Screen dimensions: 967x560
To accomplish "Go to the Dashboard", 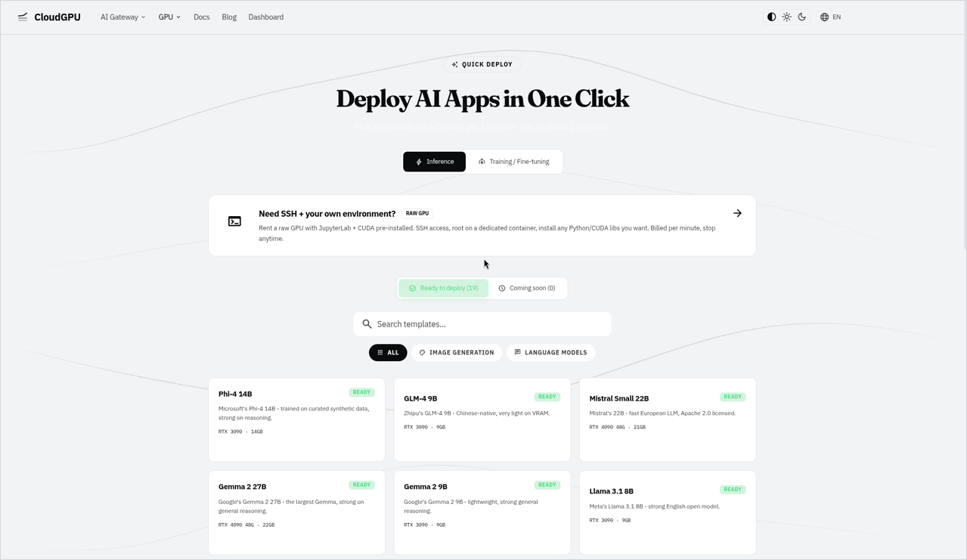I will 266,17.
